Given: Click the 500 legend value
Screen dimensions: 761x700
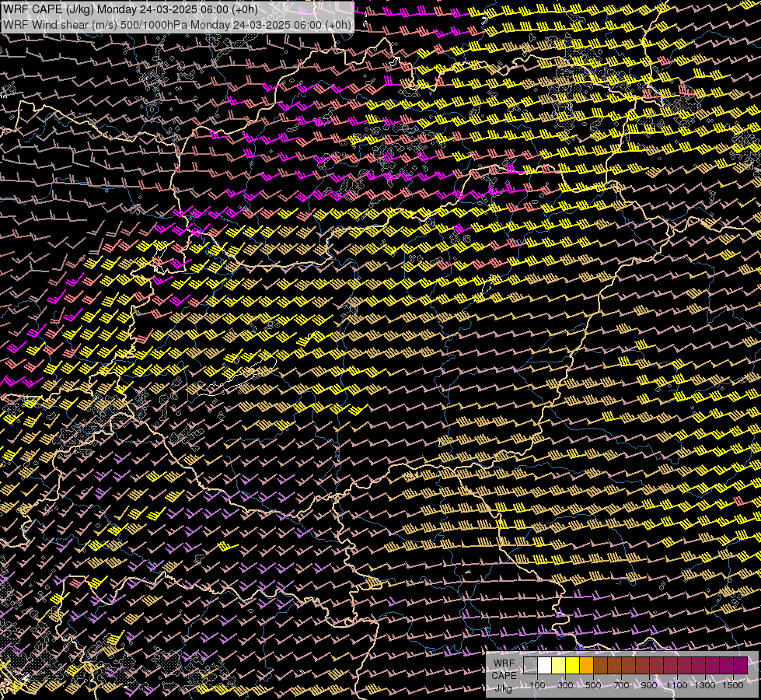Looking at the screenshot, I should coord(593,685).
